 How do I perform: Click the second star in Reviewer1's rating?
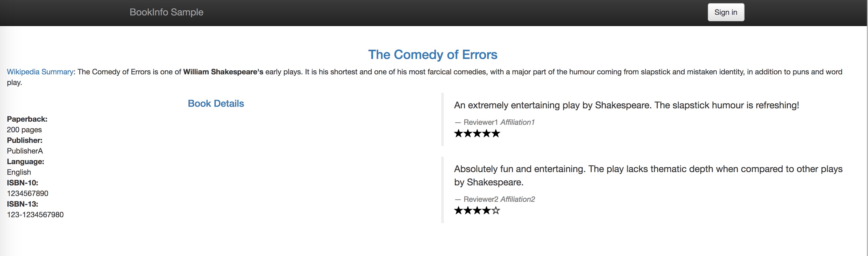(x=468, y=134)
